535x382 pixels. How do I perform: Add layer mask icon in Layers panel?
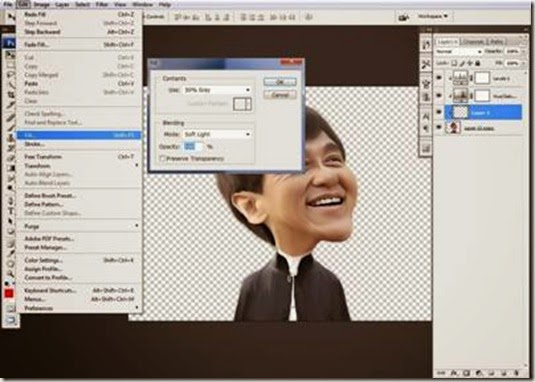point(466,373)
